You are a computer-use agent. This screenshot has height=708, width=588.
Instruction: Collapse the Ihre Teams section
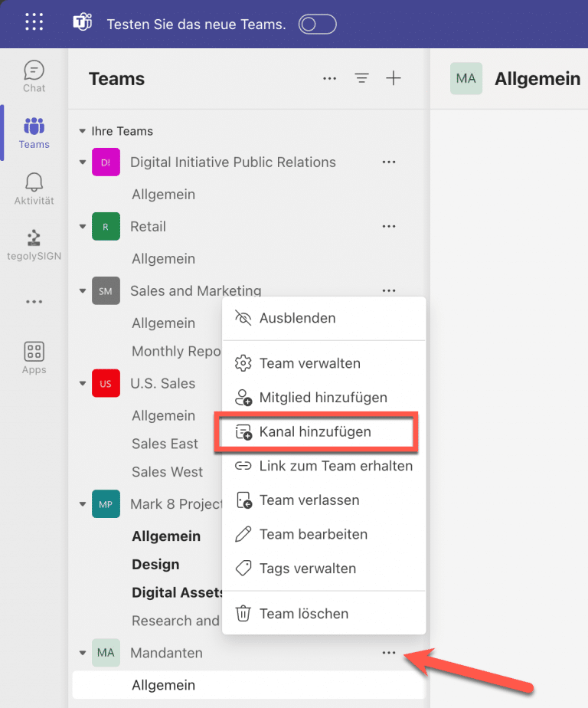click(82, 131)
